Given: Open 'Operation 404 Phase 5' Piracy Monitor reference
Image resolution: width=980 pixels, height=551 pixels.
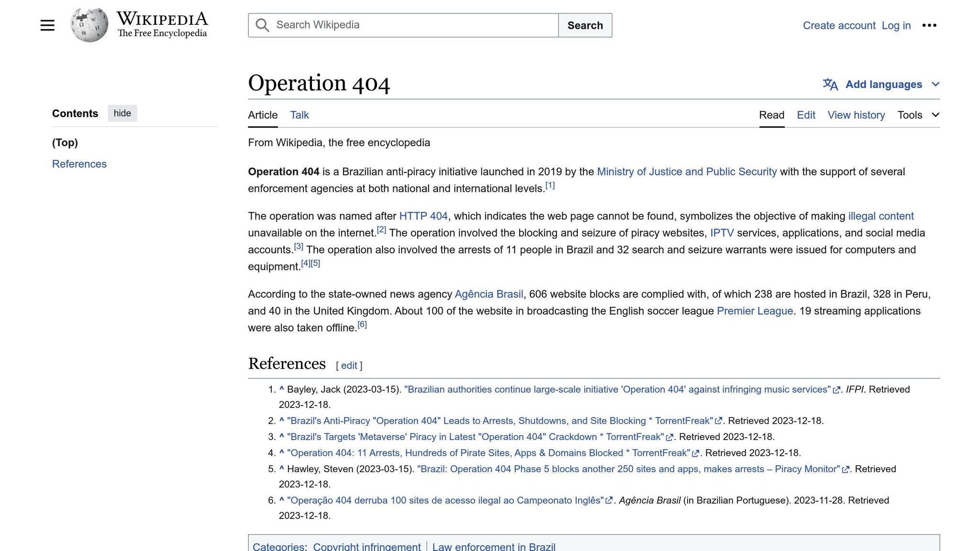Looking at the screenshot, I should click(628, 469).
